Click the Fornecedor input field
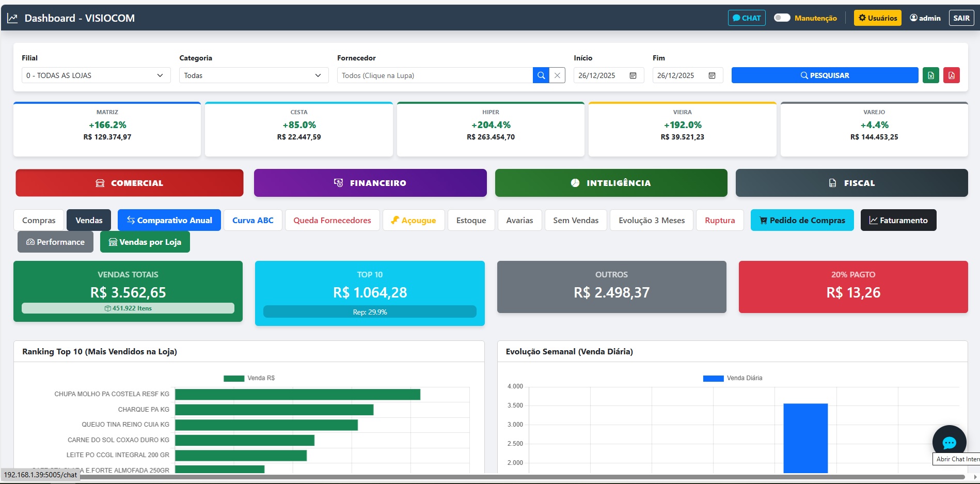 (x=434, y=75)
